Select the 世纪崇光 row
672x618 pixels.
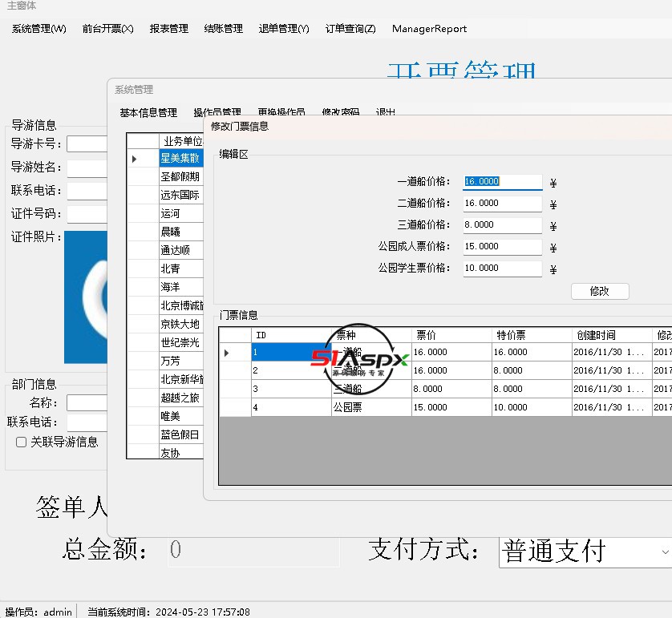[181, 342]
